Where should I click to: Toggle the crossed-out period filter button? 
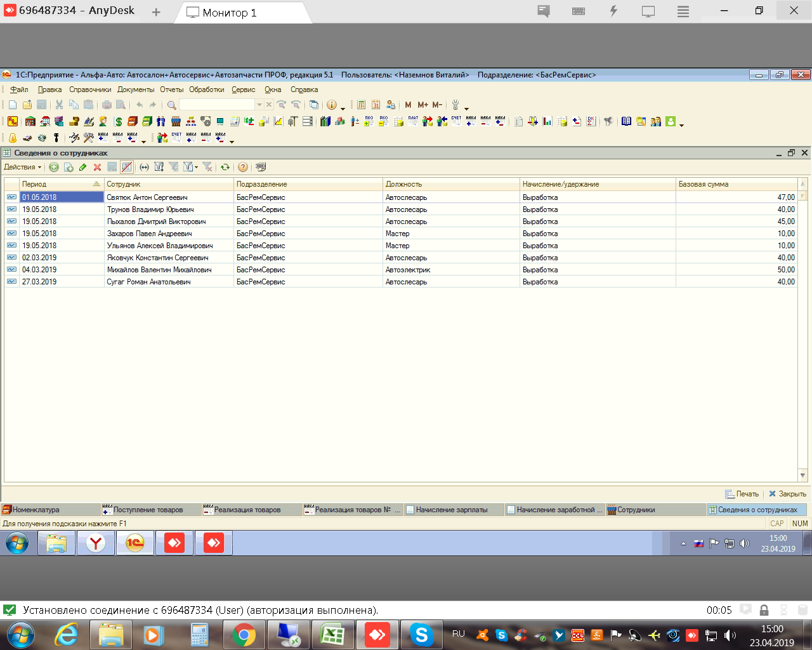tap(127, 167)
